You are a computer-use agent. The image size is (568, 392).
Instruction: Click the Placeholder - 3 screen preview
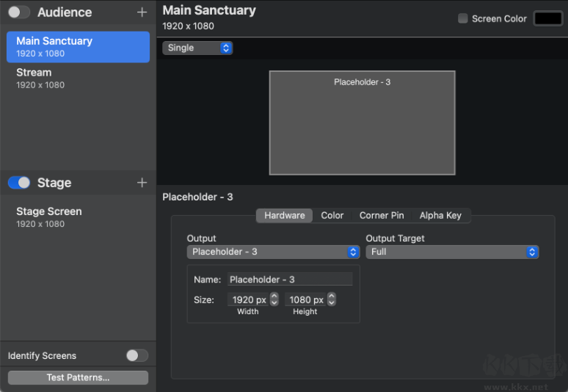[362, 123]
